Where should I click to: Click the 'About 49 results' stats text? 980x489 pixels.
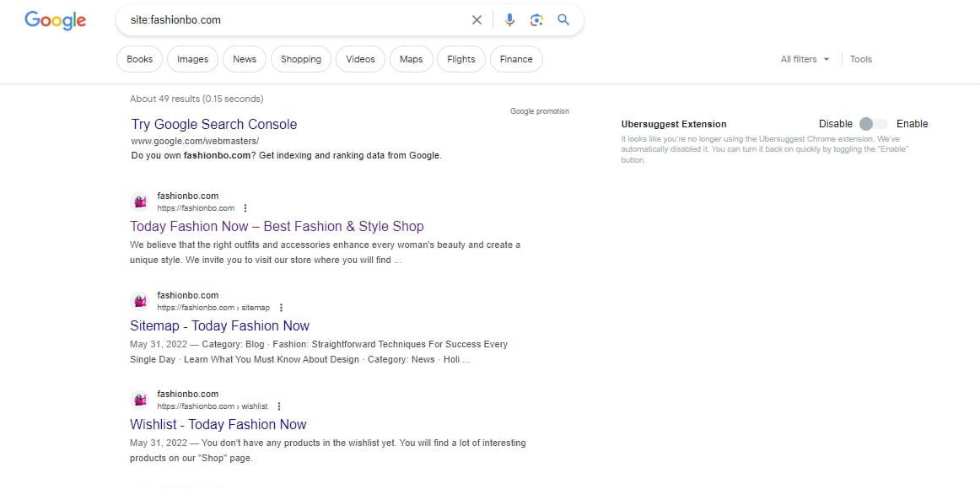[197, 99]
